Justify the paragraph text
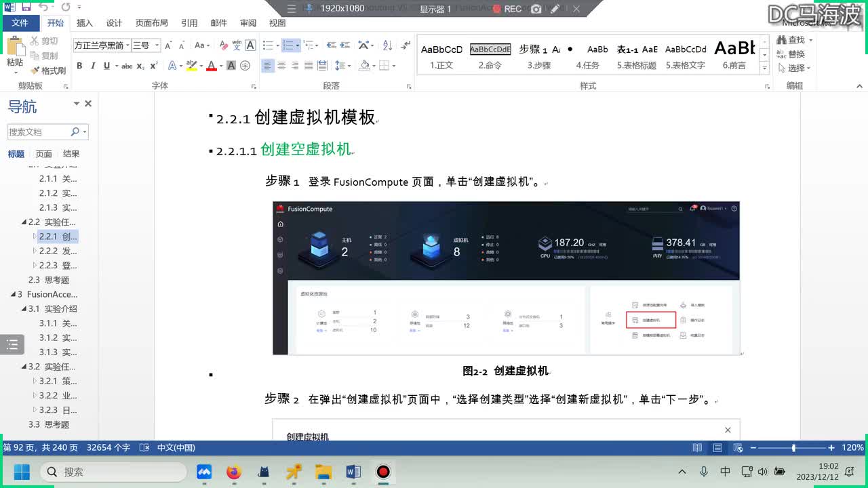The width and height of the screenshot is (868, 488). [x=309, y=66]
